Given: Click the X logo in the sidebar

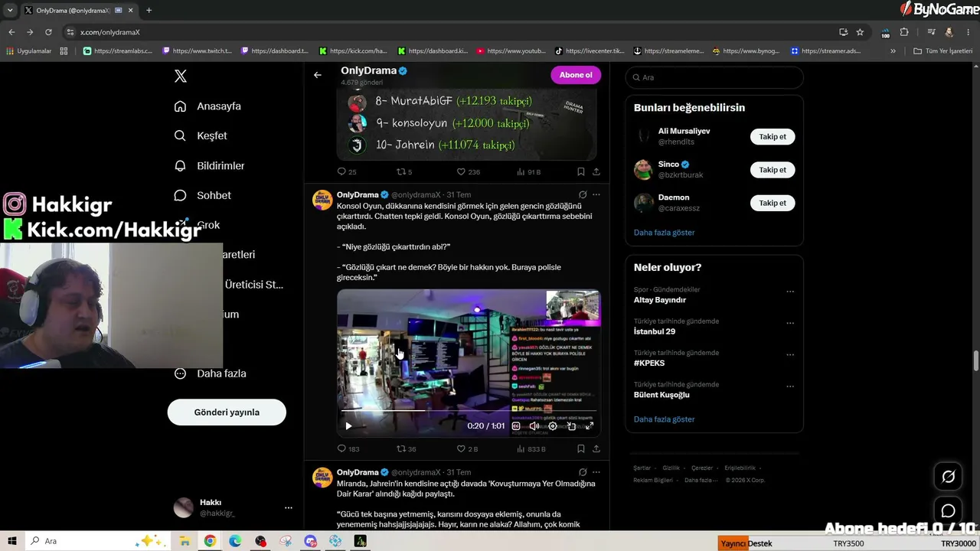Looking at the screenshot, I should click(180, 76).
